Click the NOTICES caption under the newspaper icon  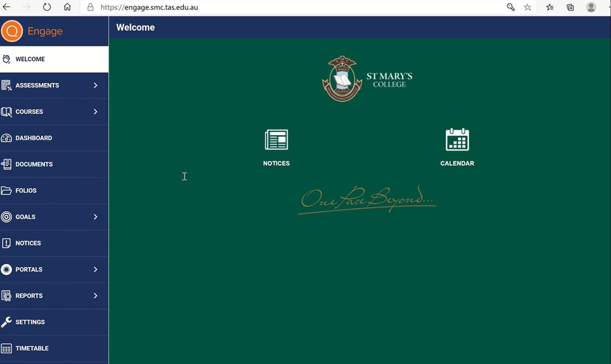pyautogui.click(x=276, y=163)
